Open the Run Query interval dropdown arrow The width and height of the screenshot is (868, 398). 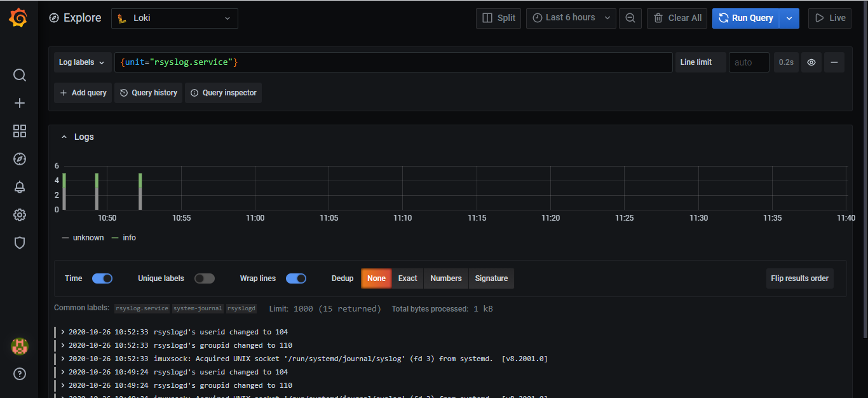789,18
